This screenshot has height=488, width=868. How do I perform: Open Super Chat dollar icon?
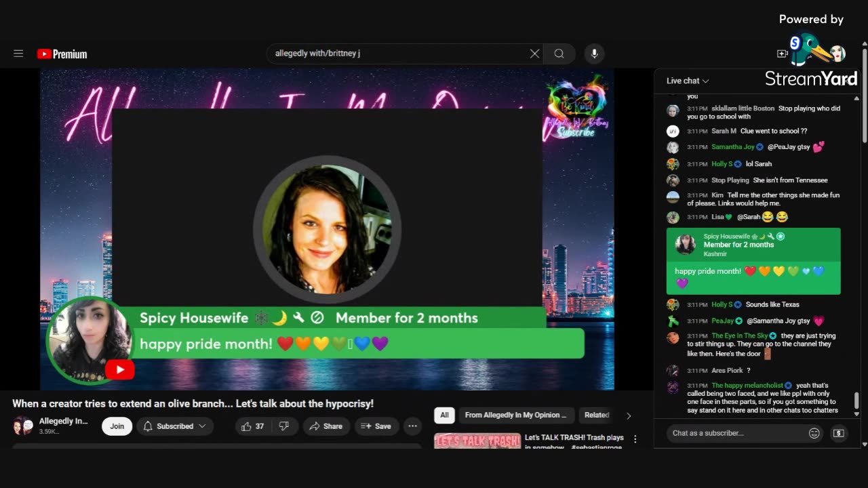(x=839, y=433)
